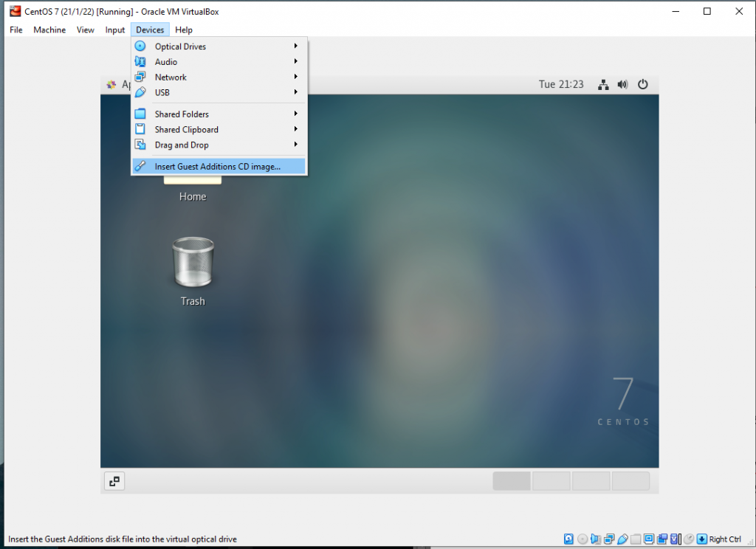Click the VirtualBox logo in the title bar
756x549 pixels.
coord(16,11)
